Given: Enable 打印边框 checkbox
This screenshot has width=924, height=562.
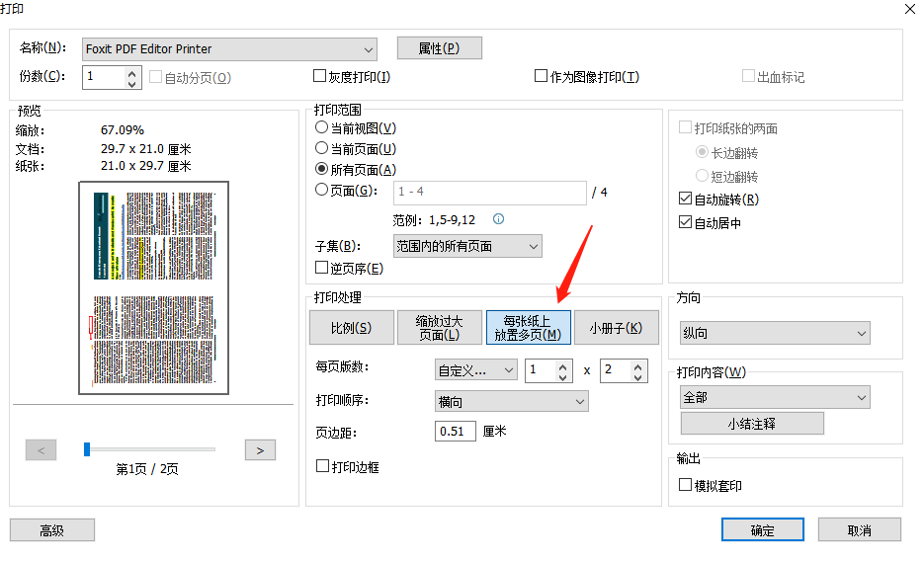Looking at the screenshot, I should (323, 466).
